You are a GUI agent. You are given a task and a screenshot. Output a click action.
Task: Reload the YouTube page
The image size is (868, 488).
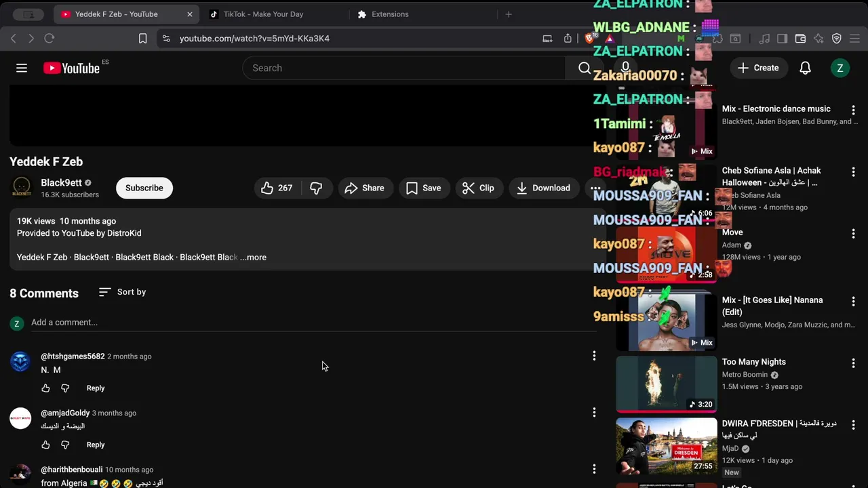pos(50,39)
